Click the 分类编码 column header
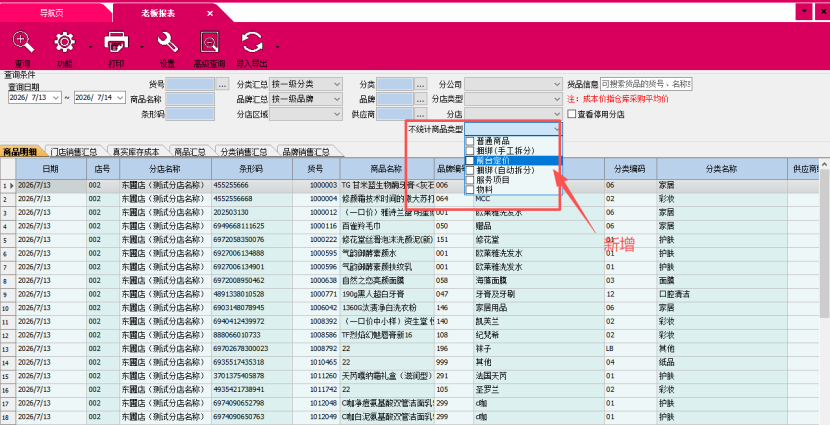Image resolution: width=830 pixels, height=425 pixels. tap(630, 169)
